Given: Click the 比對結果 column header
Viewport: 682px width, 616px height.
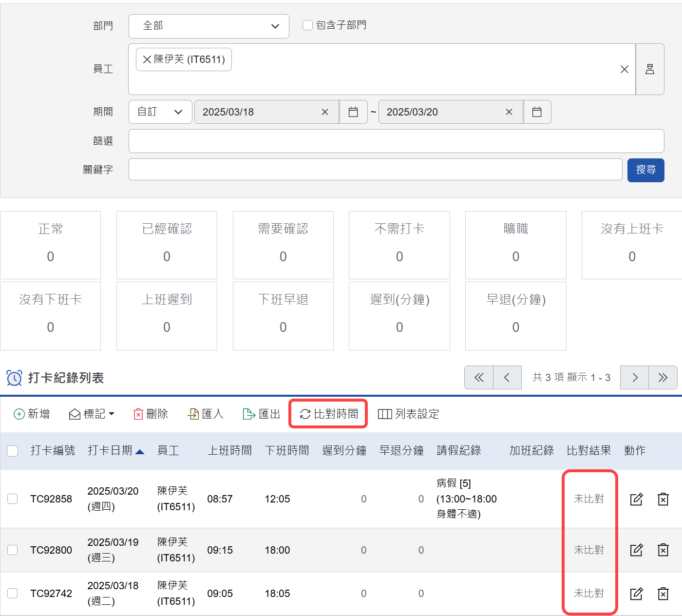Looking at the screenshot, I should click(x=588, y=451).
